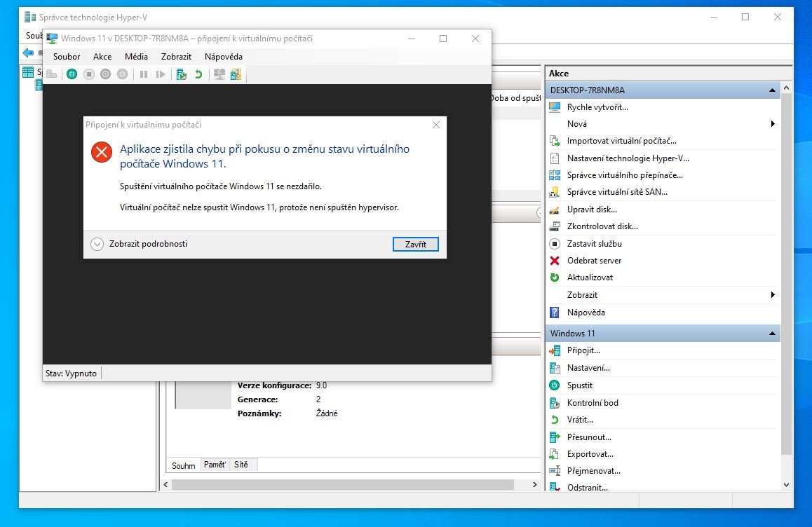Click the Akce pane scroll up arrow
The width and height of the screenshot is (812, 527).
click(786, 88)
